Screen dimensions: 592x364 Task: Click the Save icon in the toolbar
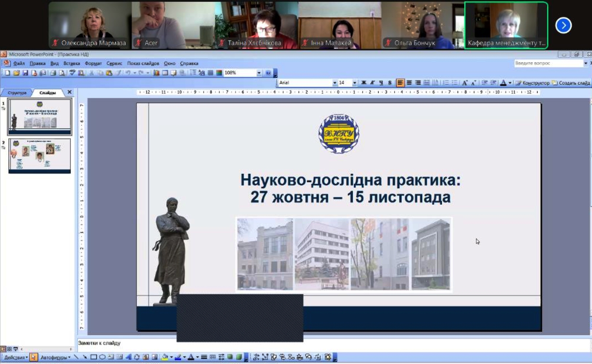pyautogui.click(x=25, y=73)
